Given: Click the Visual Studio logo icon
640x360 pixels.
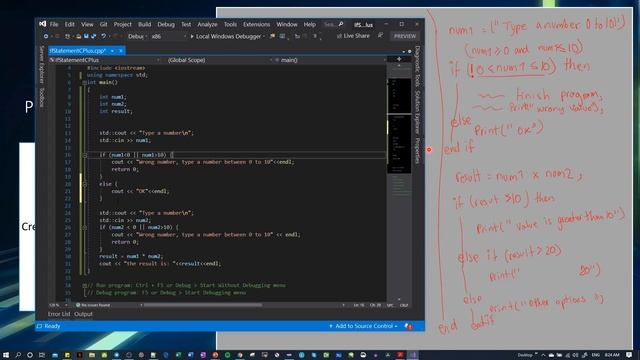Looking at the screenshot, I should coord(42,24).
